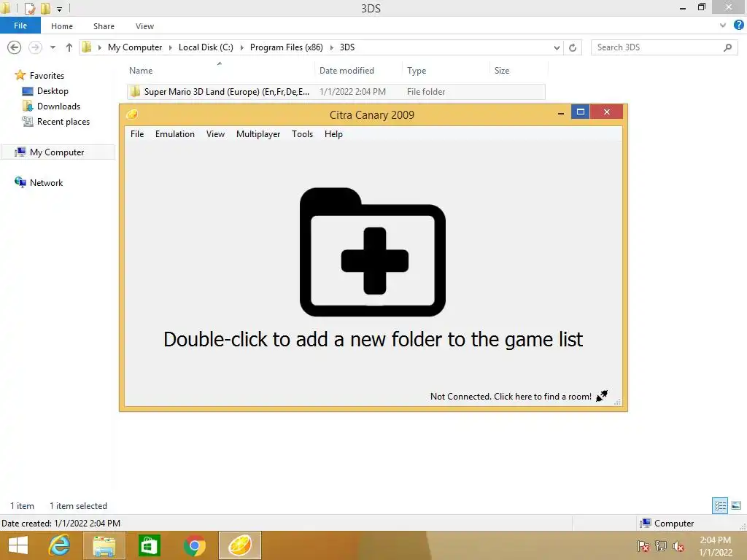Viewport: 747px width, 560px height.
Task: Click the muted volume tray icon
Action: click(678, 546)
